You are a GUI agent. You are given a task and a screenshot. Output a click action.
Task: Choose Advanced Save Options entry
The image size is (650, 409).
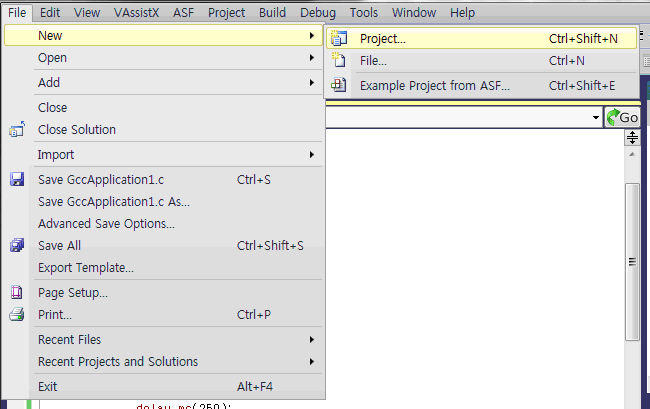[x=106, y=224]
